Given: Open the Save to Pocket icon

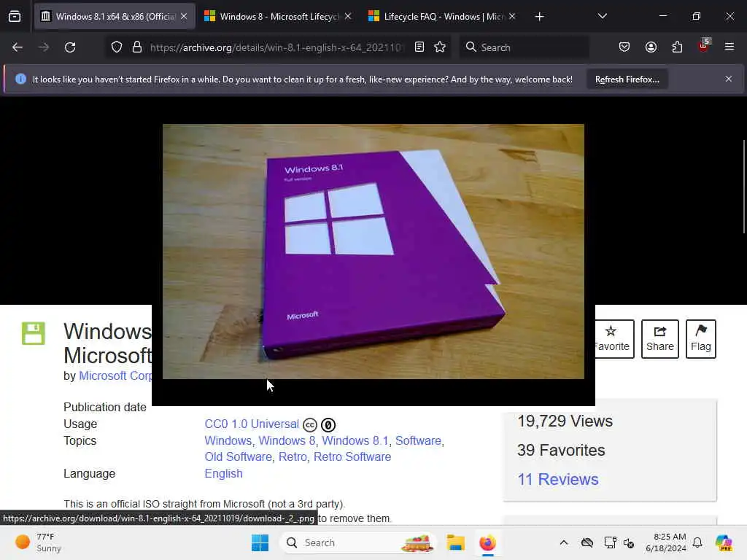Looking at the screenshot, I should click(x=624, y=47).
